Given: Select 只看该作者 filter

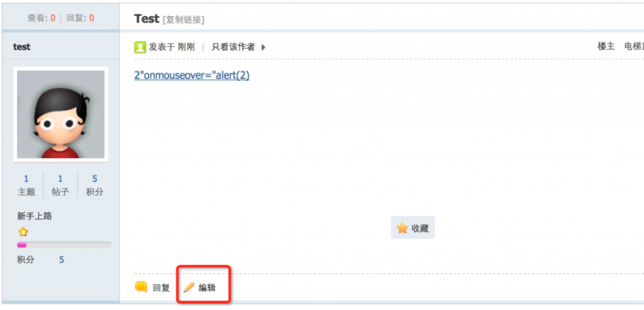Looking at the screenshot, I should pyautogui.click(x=233, y=47).
